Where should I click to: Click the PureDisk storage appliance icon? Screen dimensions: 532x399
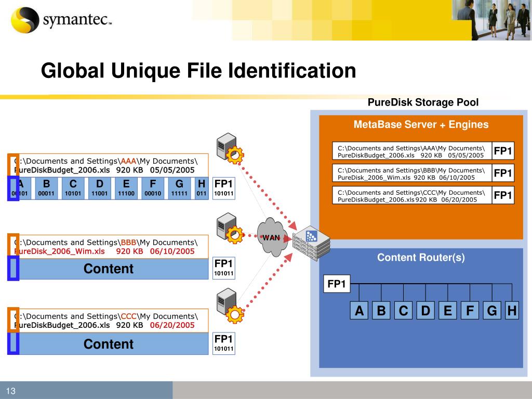pos(311,243)
